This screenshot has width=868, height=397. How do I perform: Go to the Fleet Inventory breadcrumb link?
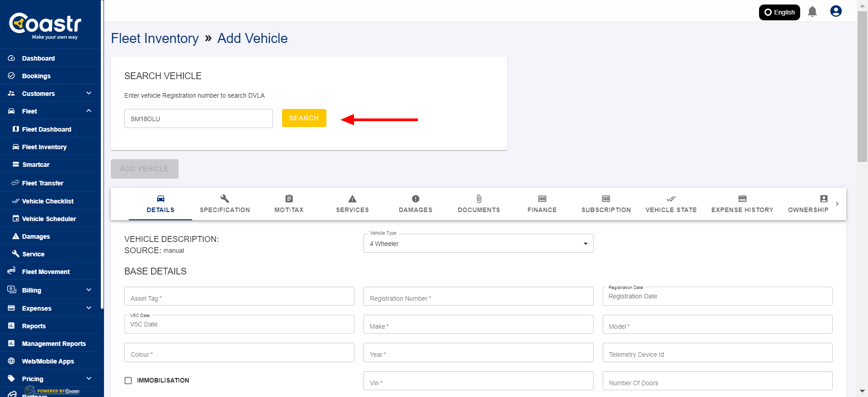click(155, 38)
